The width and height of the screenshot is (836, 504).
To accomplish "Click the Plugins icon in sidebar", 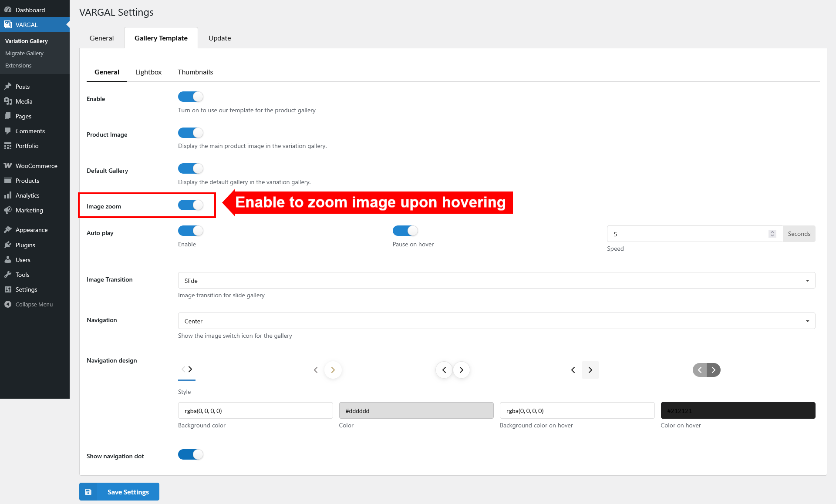I will 8,245.
